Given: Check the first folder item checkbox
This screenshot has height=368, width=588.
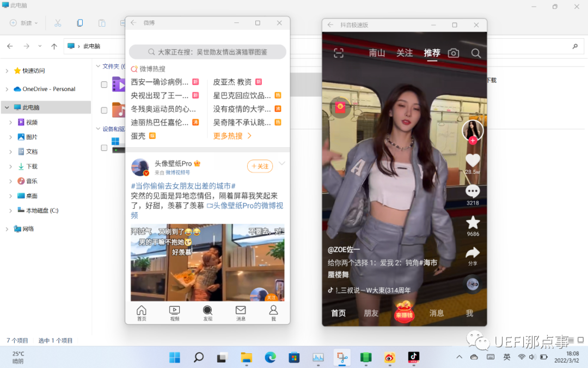Looking at the screenshot, I should coord(104,85).
